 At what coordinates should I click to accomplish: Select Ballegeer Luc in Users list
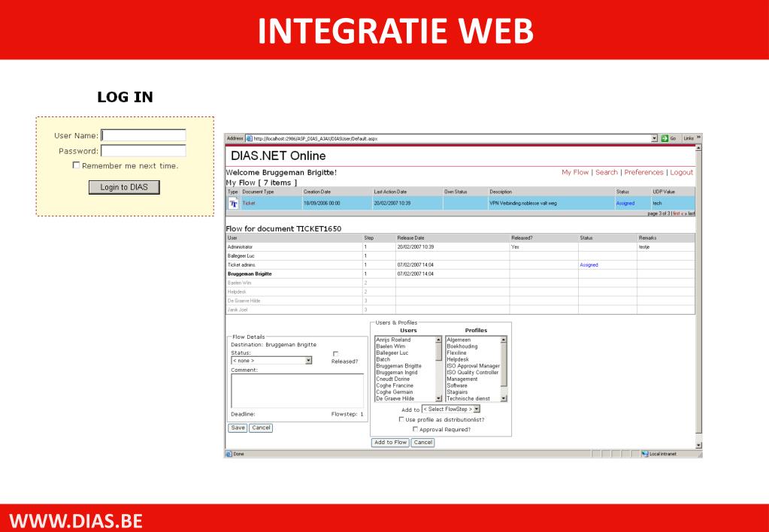coord(392,353)
